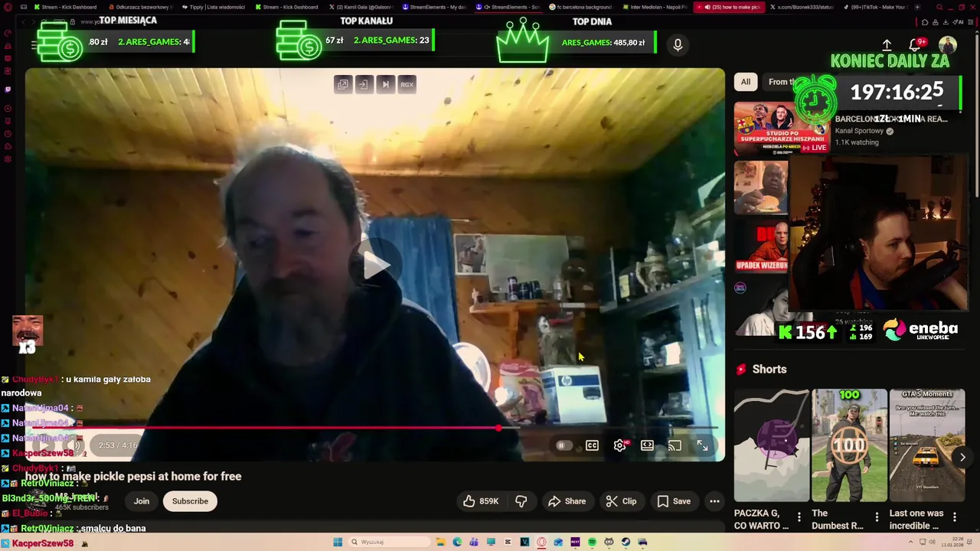Image resolution: width=980 pixels, height=551 pixels.
Task: Open the taskbar clock and date
Action: pos(953,542)
